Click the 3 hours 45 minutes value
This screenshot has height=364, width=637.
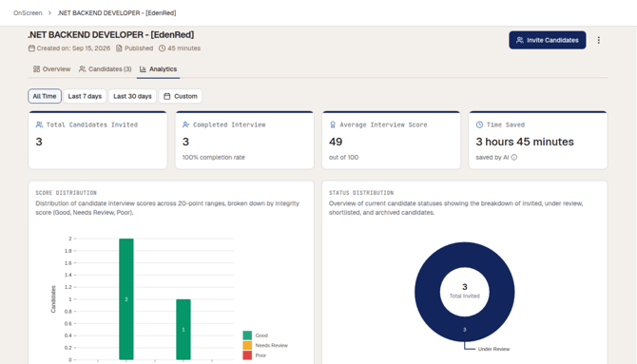click(x=525, y=142)
